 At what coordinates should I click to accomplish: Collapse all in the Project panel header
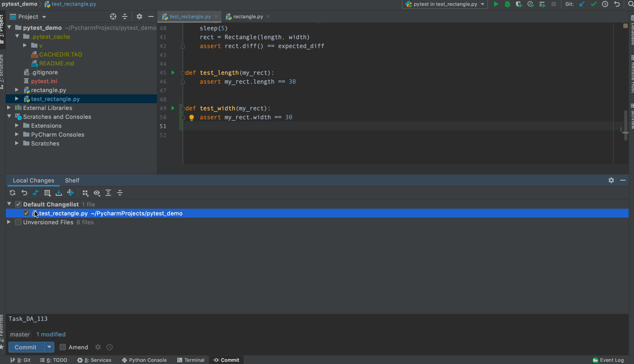click(x=125, y=16)
